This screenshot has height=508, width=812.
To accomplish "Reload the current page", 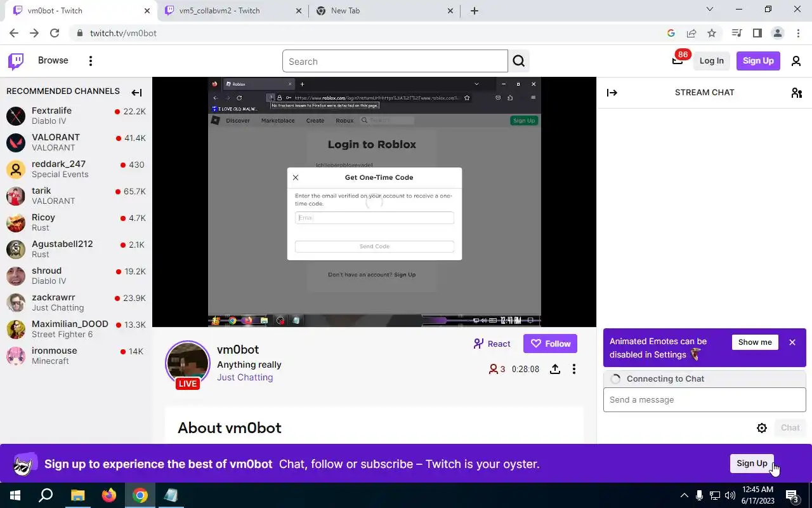I will point(55,33).
